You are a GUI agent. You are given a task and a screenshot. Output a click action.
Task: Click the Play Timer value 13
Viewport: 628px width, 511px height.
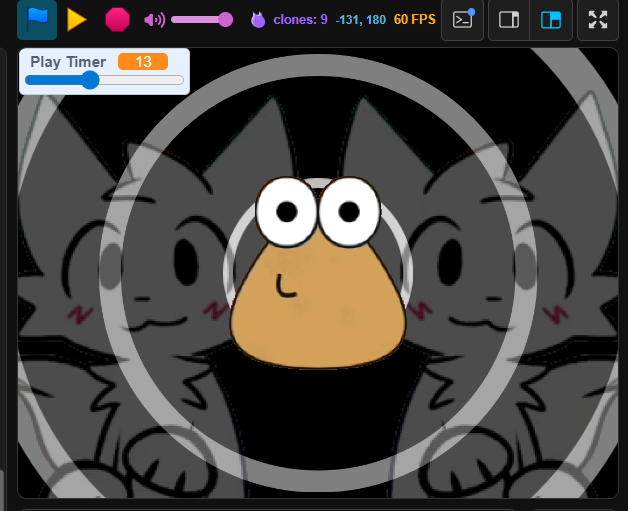coord(143,62)
